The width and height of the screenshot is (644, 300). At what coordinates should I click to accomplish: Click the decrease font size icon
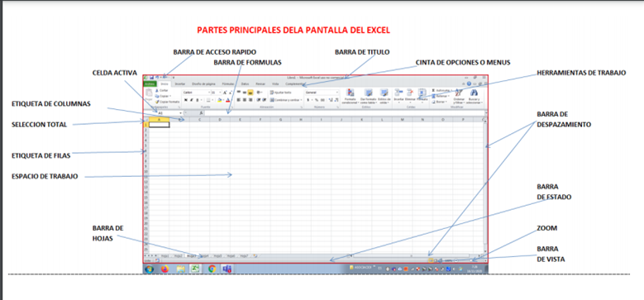231,93
